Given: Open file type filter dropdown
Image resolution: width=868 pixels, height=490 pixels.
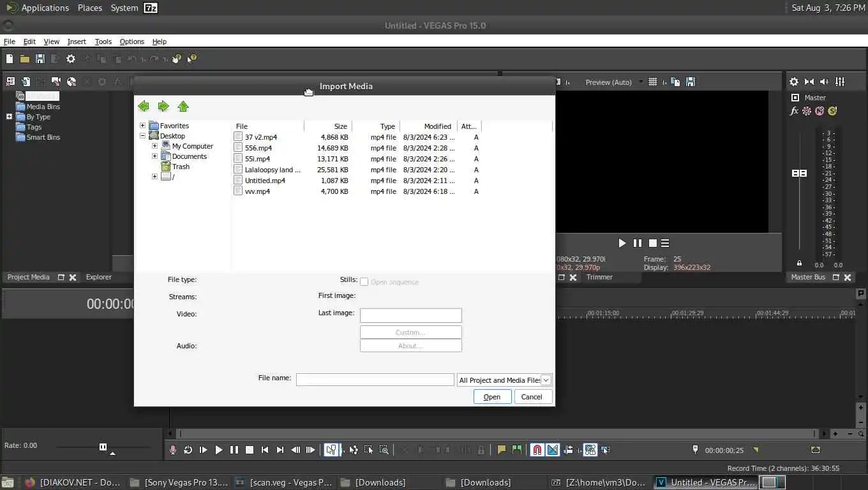Looking at the screenshot, I should 546,380.
